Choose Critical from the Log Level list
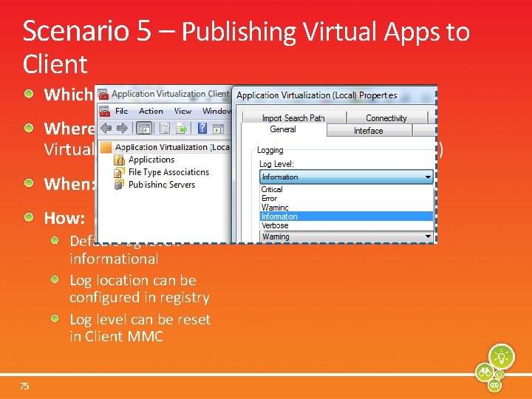The height and width of the screenshot is (399, 532). (x=347, y=189)
